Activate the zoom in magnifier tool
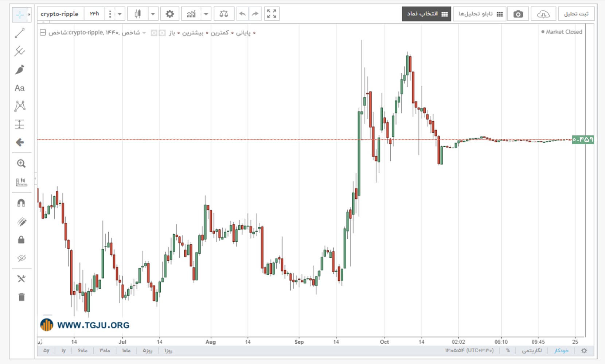 [21, 163]
